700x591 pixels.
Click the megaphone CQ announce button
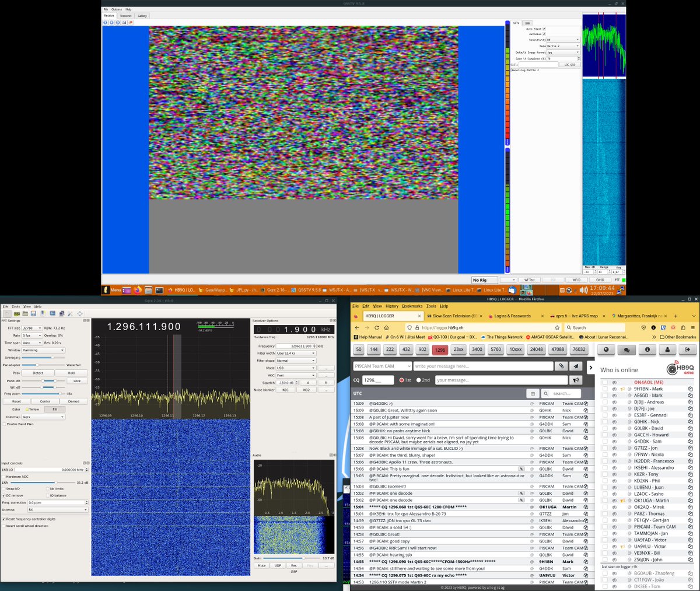(576, 380)
